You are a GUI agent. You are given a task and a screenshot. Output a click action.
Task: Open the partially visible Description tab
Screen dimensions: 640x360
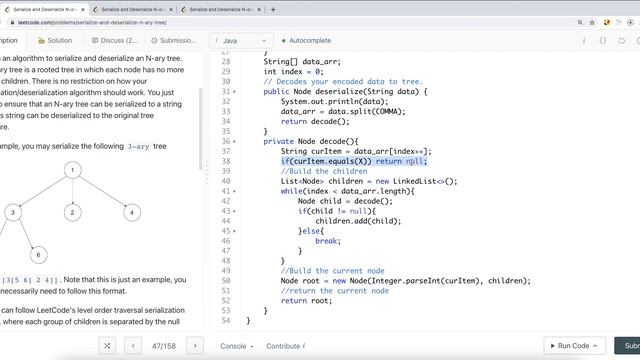pos(9,40)
